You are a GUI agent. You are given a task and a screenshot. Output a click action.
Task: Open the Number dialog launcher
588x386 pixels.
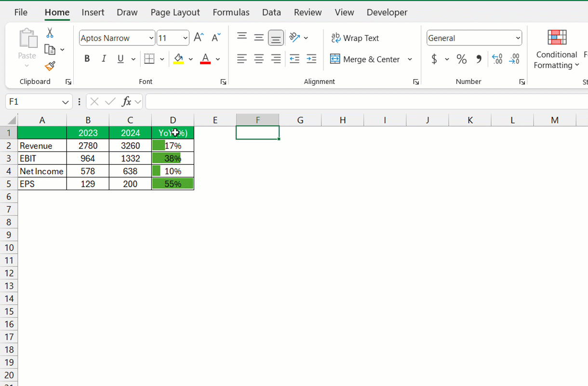pos(522,82)
